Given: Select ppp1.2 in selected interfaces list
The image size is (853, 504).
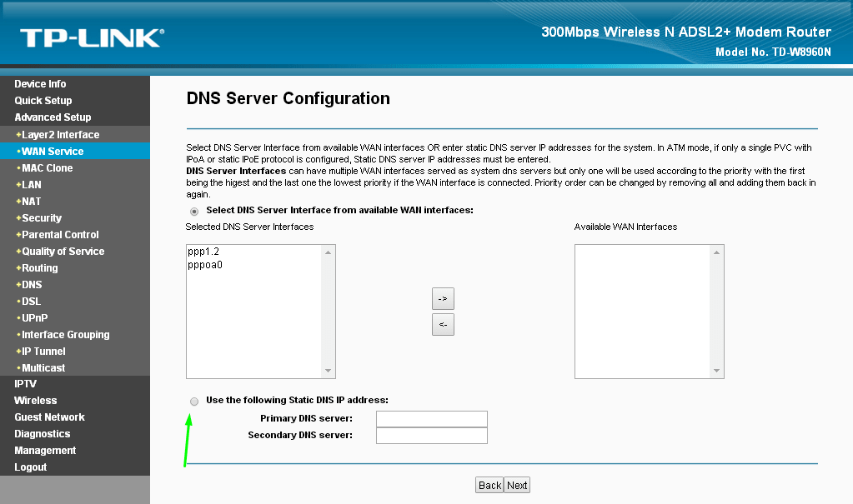Looking at the screenshot, I should point(204,252).
